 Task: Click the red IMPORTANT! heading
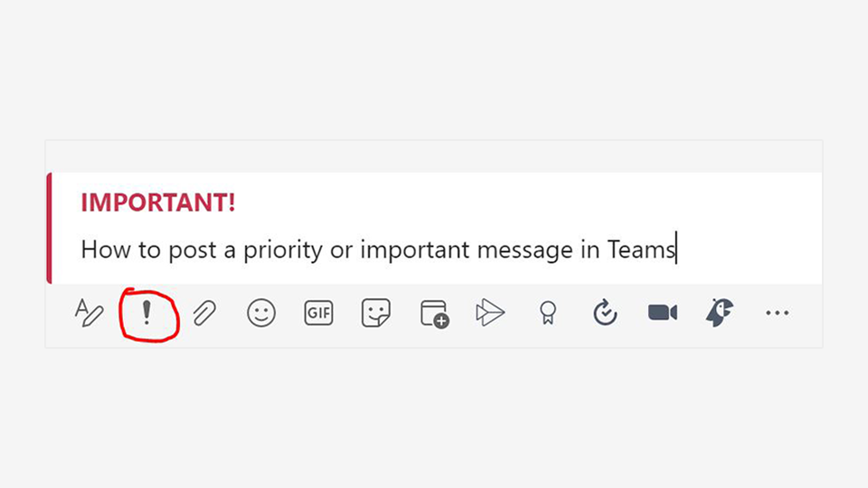pyautogui.click(x=158, y=202)
